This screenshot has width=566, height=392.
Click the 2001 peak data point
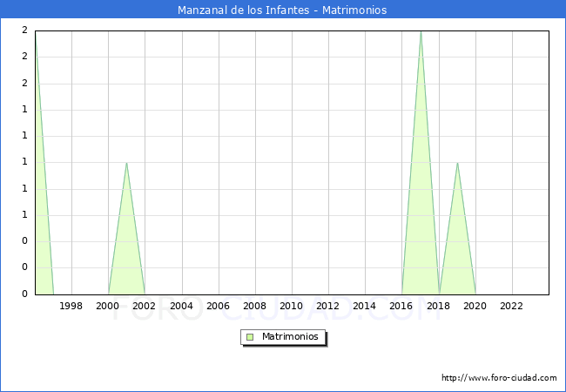(127, 163)
